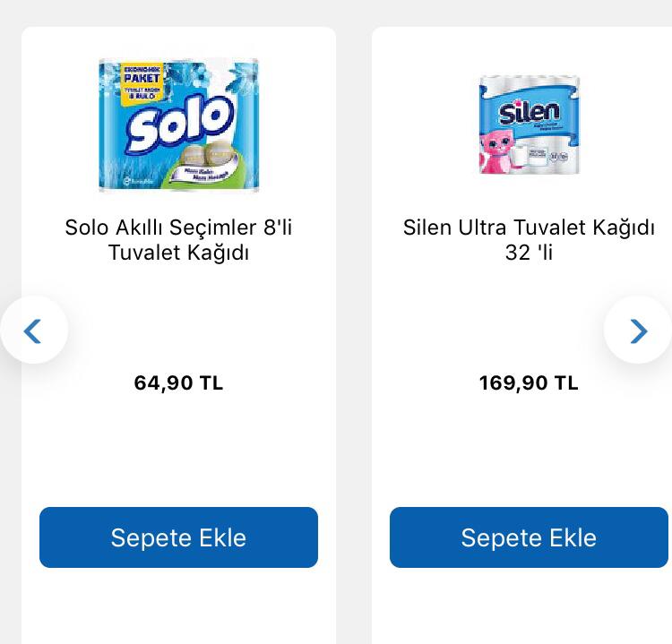This screenshot has width=672, height=644.
Task: Select the 169,90 TL price
Action: (529, 383)
